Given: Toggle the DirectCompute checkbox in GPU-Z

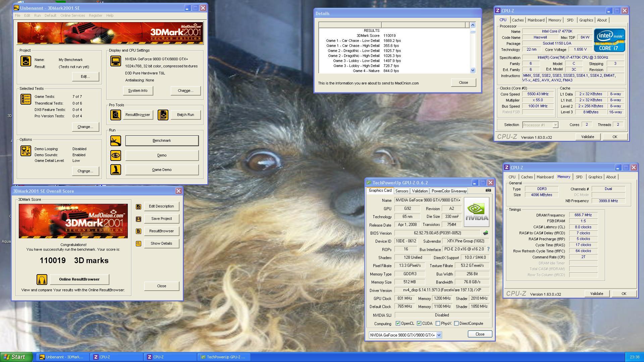Looking at the screenshot, I should pos(456,323).
